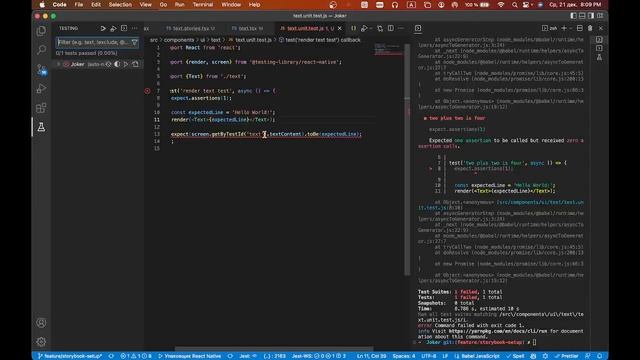Select the test task terminal with flask icon
The height and width of the screenshot is (360, 640).
coord(599,57)
